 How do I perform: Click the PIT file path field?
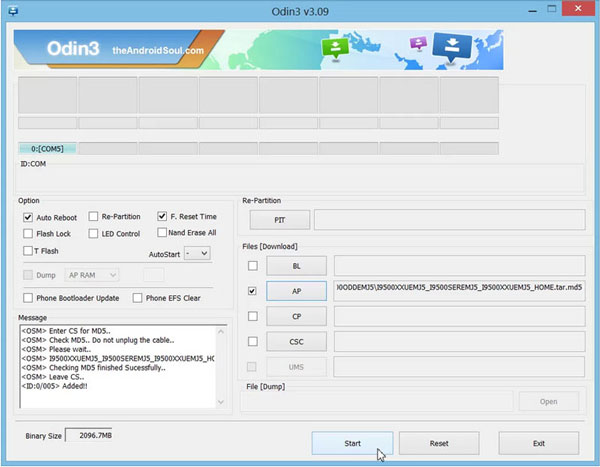(x=450, y=220)
